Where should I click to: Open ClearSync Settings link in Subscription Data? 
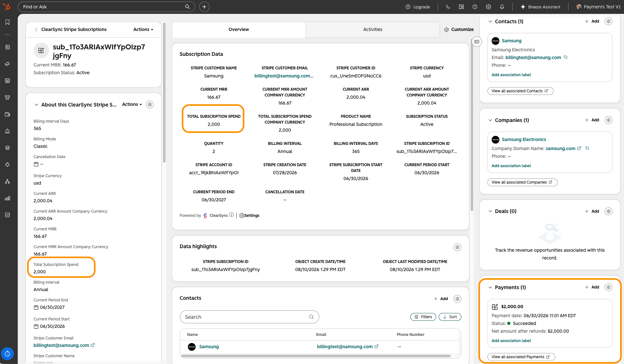[x=249, y=216]
